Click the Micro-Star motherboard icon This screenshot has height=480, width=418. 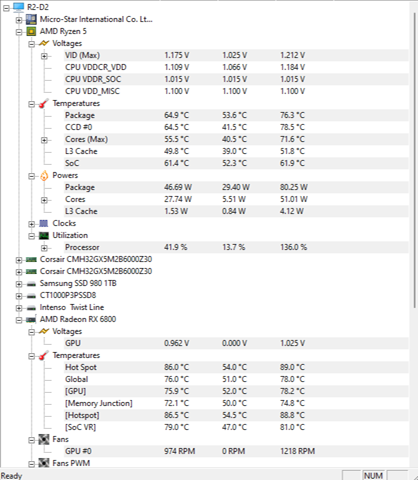point(31,19)
